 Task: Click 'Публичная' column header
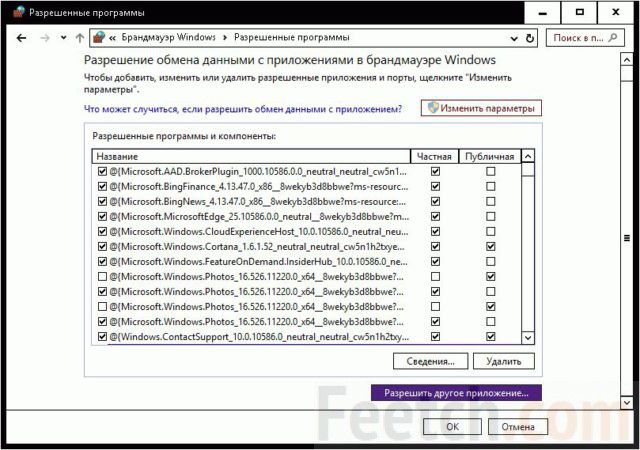[490, 156]
